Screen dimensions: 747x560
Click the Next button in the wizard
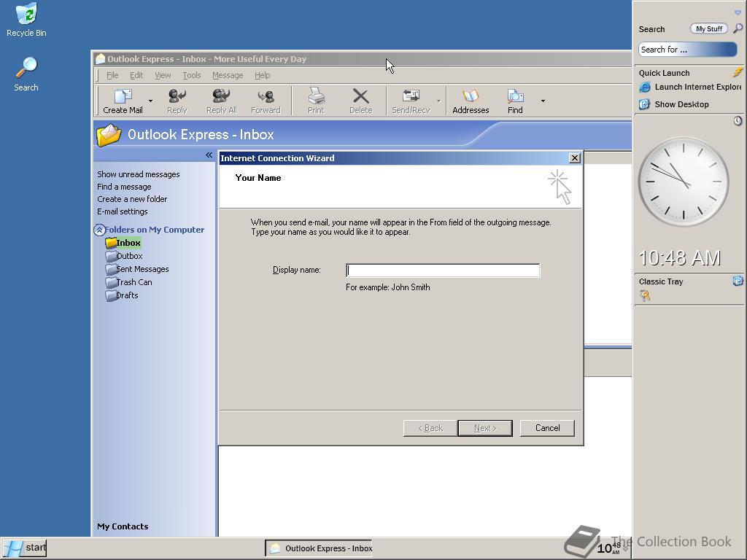coord(485,428)
